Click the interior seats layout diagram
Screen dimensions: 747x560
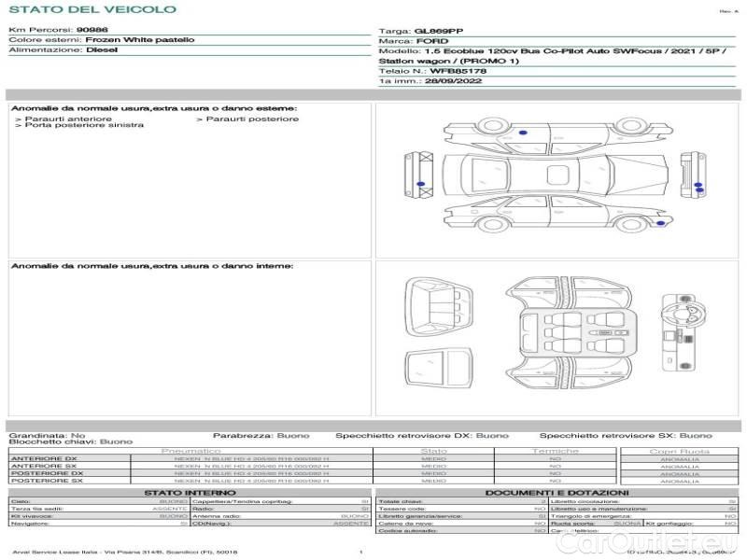572,331
